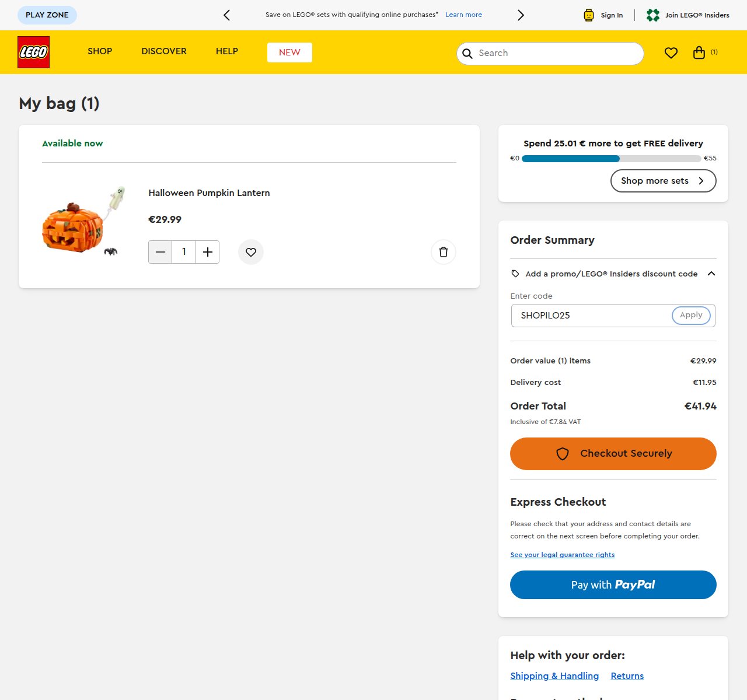Click the quantity value field showing 1

(x=184, y=252)
